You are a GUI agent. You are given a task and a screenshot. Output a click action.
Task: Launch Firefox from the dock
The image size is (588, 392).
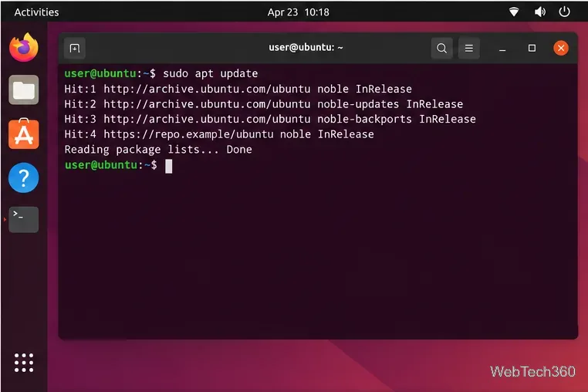point(24,47)
